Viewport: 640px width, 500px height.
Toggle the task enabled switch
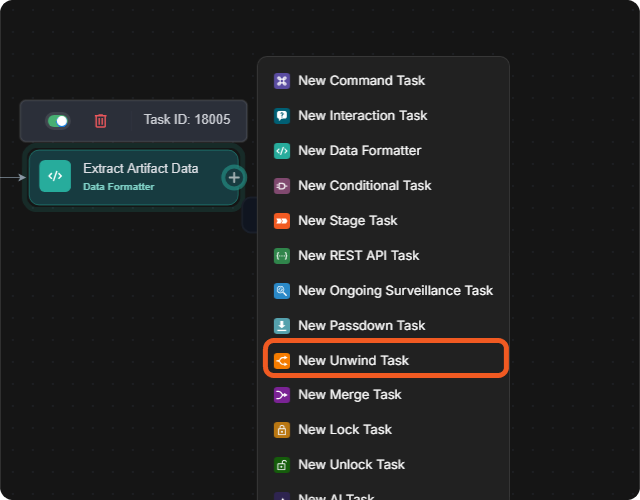[58, 121]
